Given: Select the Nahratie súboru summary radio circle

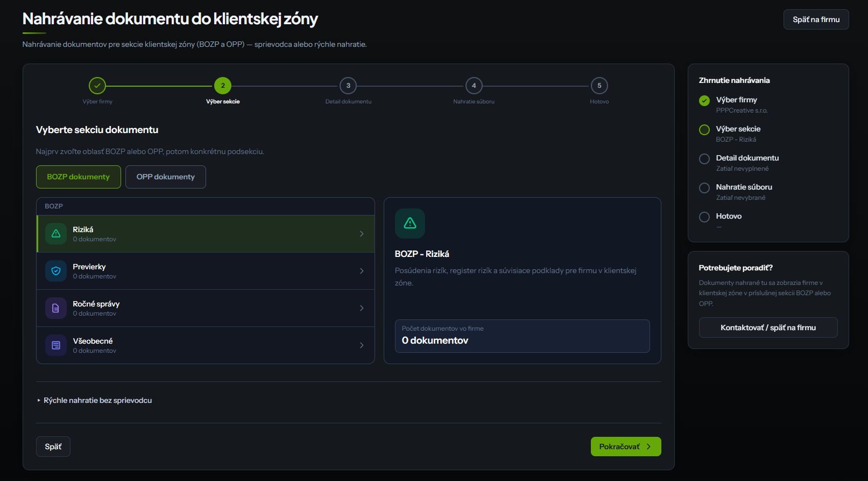Looking at the screenshot, I should click(x=704, y=188).
